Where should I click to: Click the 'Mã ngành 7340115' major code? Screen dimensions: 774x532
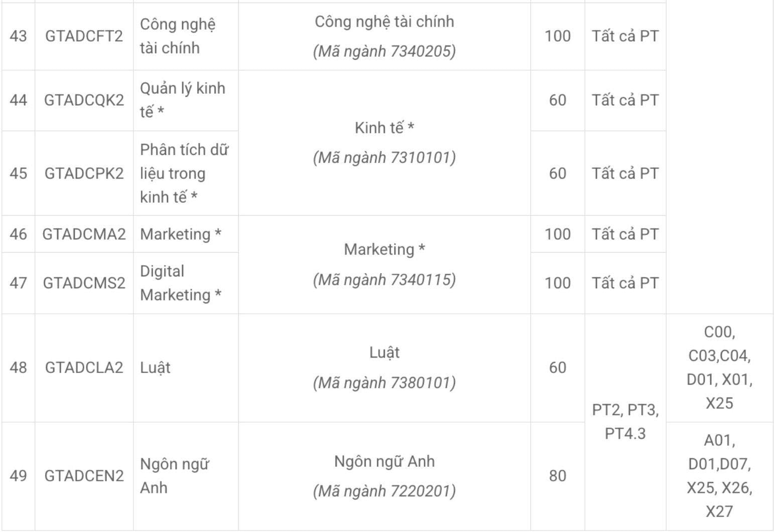click(384, 280)
